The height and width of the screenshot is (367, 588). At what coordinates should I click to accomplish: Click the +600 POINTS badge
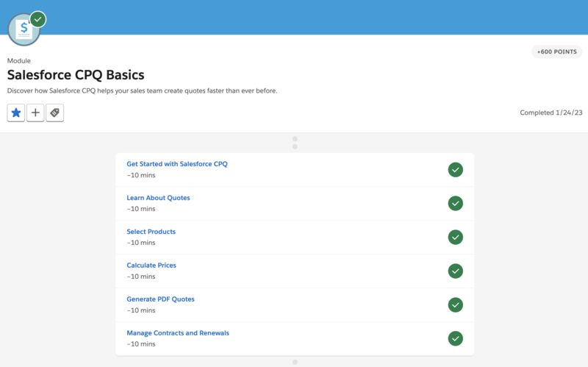pos(557,51)
